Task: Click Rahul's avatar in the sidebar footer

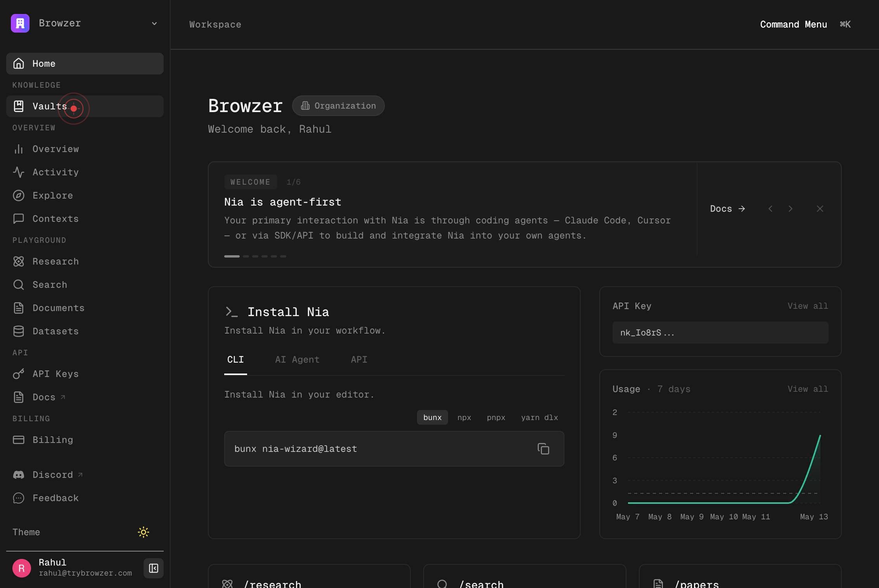Action: [22, 568]
